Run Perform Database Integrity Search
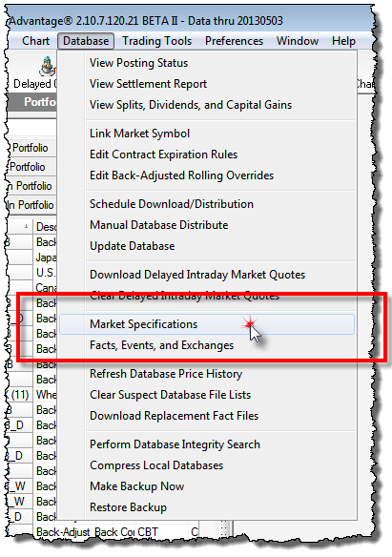Viewport: 392px width, 557px height. point(208,444)
